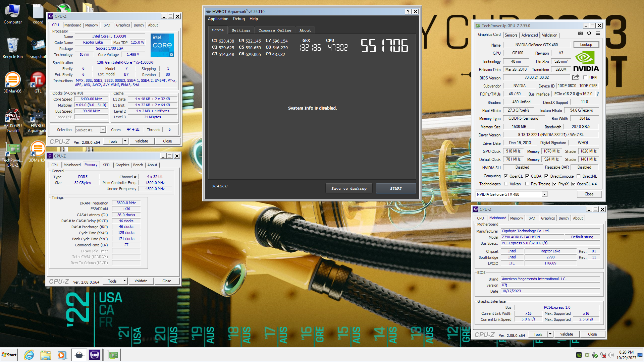The height and width of the screenshot is (362, 644).
Task: Open the 3DMark06 desktop shortcut
Action: point(12,82)
